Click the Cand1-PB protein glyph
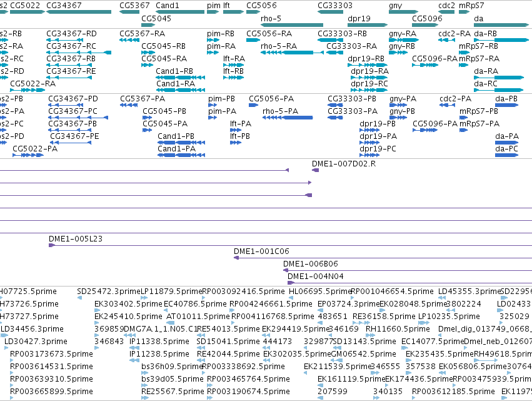The height and width of the screenshot is (401, 532). coord(181,143)
